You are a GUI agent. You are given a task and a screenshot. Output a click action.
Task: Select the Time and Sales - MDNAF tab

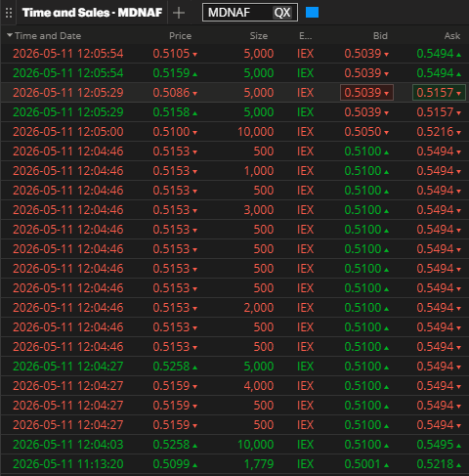(92, 13)
